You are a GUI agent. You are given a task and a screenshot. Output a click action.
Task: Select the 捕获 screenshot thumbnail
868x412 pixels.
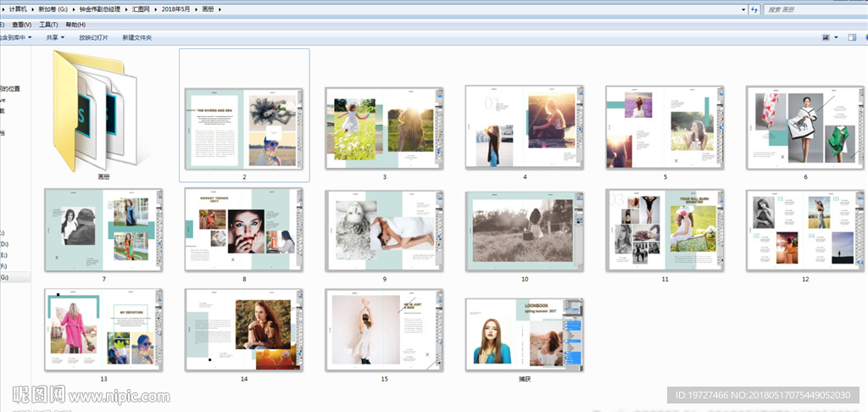(x=525, y=334)
